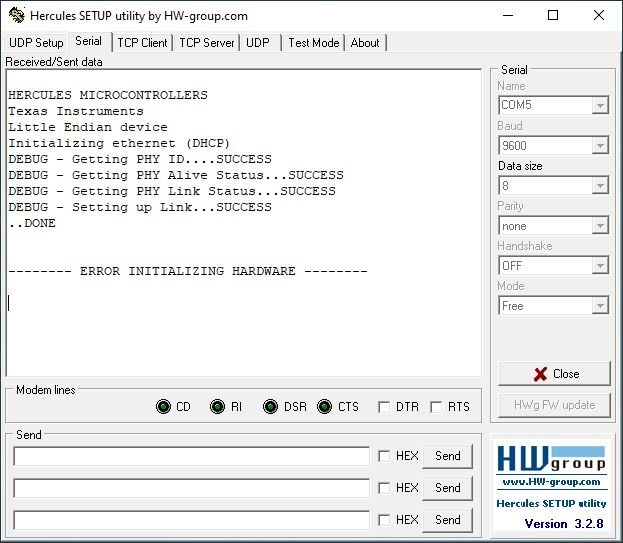Open the Handshake OFF dropdown
The height and width of the screenshot is (543, 623).
click(x=600, y=265)
